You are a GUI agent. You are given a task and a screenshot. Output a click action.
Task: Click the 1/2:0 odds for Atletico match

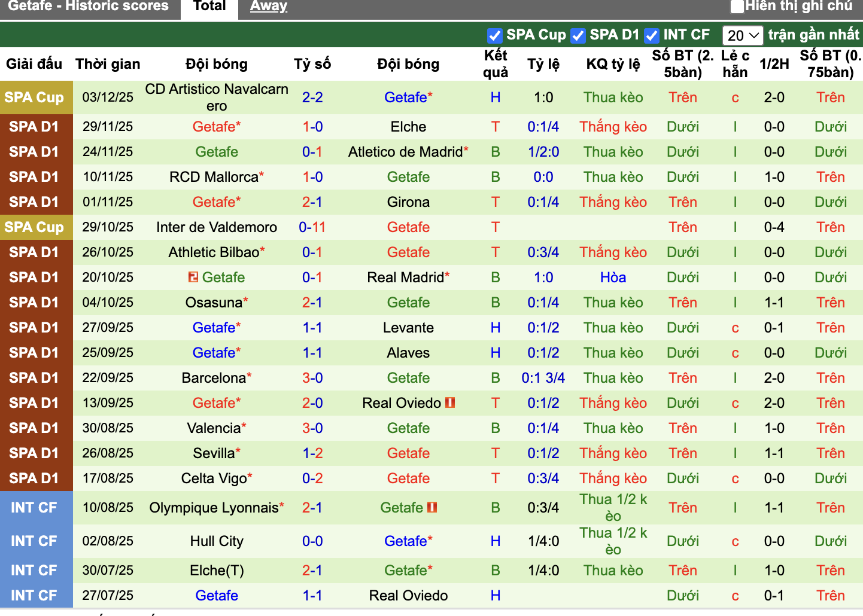(x=543, y=152)
